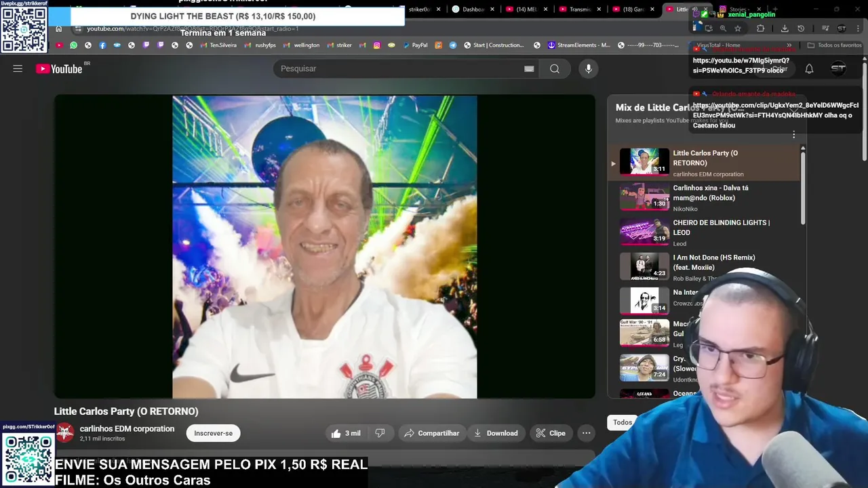Switch to the striker0 browser tab
The image size is (868, 488).
[x=419, y=9]
